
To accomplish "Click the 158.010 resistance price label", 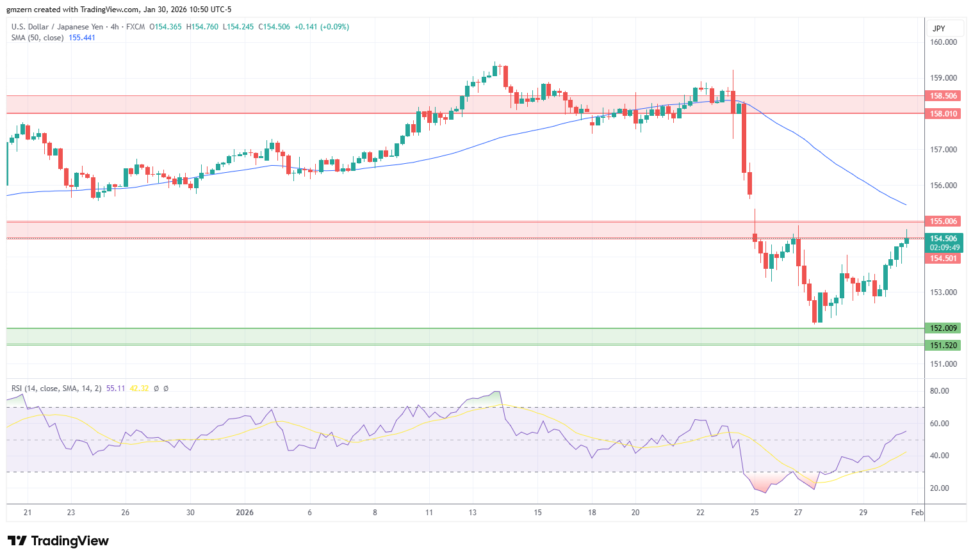I will pos(944,114).
